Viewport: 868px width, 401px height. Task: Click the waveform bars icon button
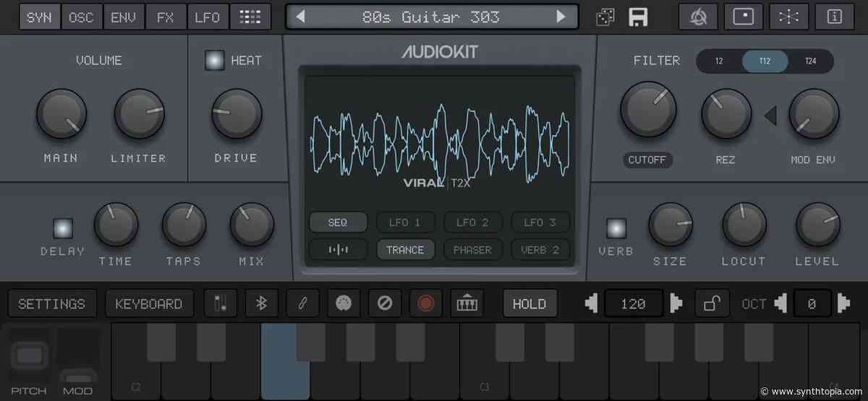338,250
